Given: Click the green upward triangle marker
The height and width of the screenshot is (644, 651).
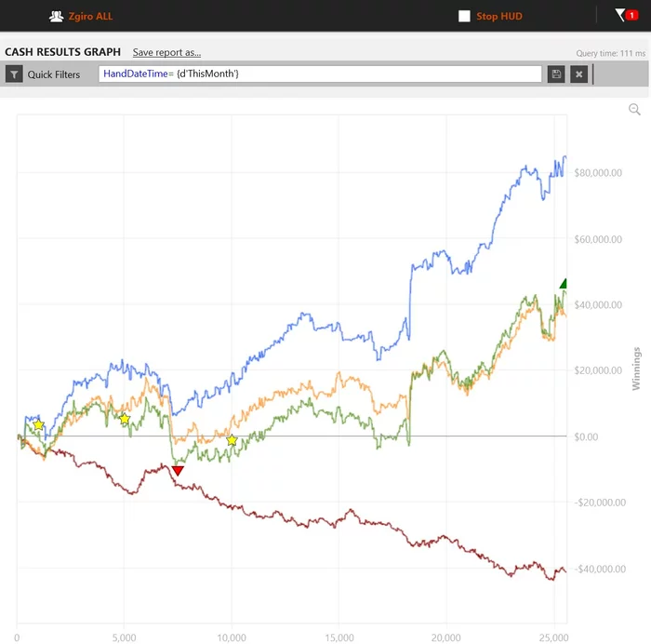Looking at the screenshot, I should 563,284.
